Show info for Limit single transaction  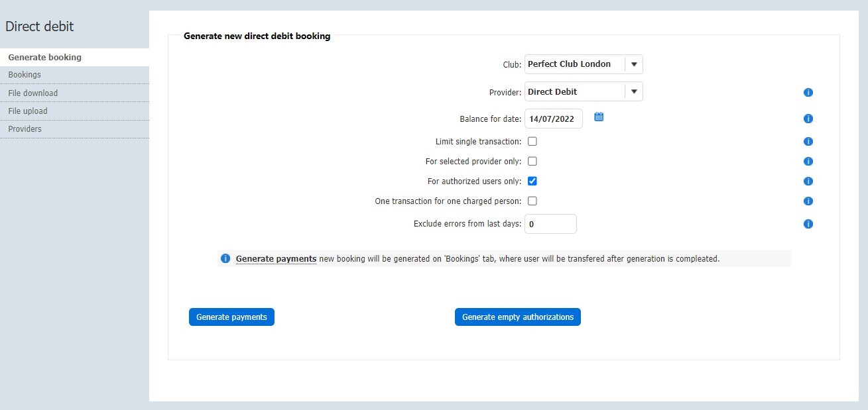tap(808, 142)
